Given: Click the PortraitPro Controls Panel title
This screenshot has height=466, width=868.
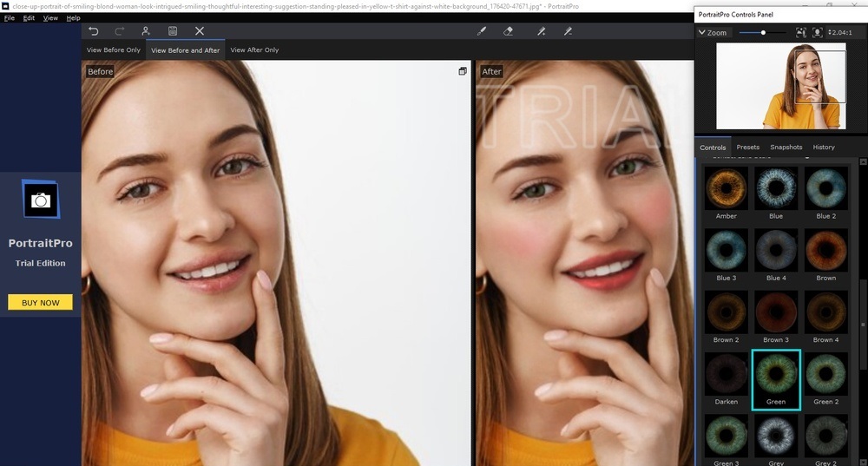Looking at the screenshot, I should pos(736,15).
